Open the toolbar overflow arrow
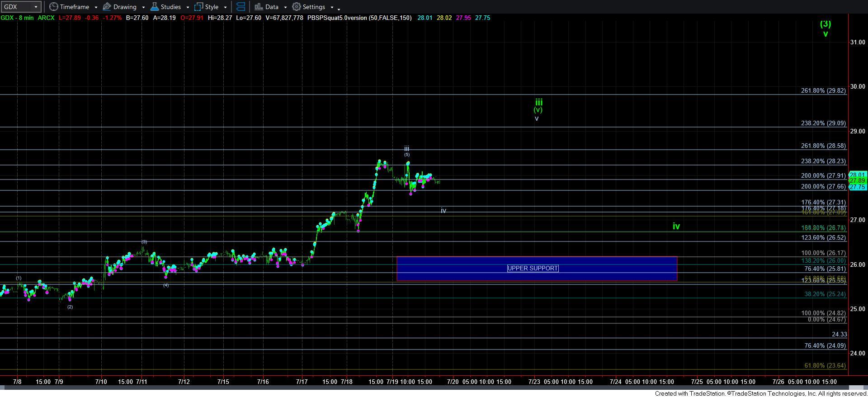 [339, 9]
